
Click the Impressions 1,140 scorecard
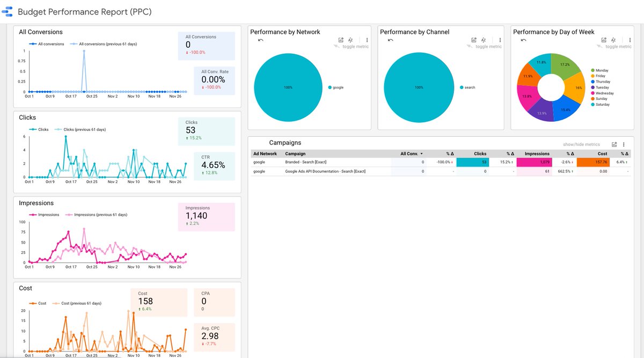tap(206, 216)
